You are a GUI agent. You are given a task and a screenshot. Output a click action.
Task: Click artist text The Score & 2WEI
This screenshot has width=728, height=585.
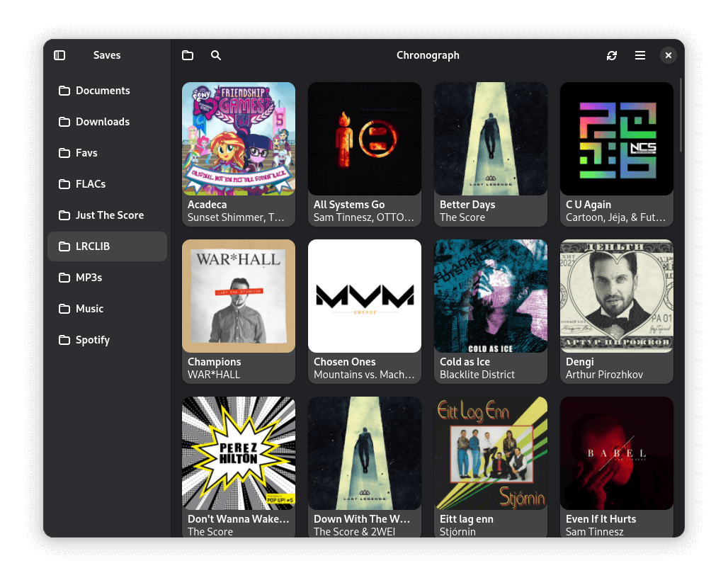(x=355, y=532)
